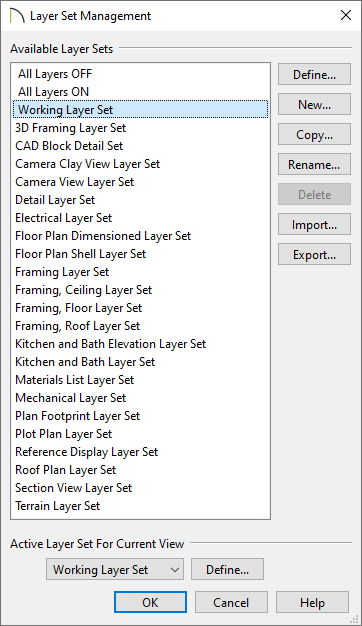Viewport: 362px width, 626px height.
Task: Click Define... next to active layer set
Action: 227,569
